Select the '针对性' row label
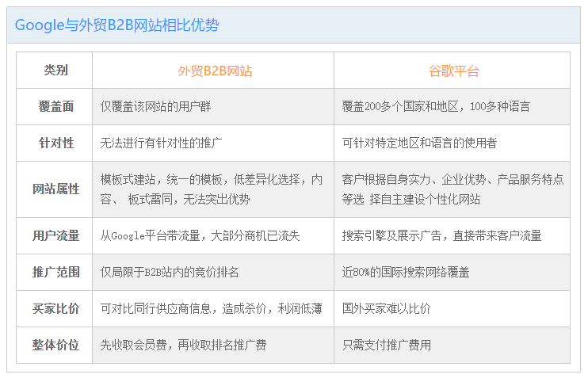This screenshot has width=588, height=382. point(56,143)
